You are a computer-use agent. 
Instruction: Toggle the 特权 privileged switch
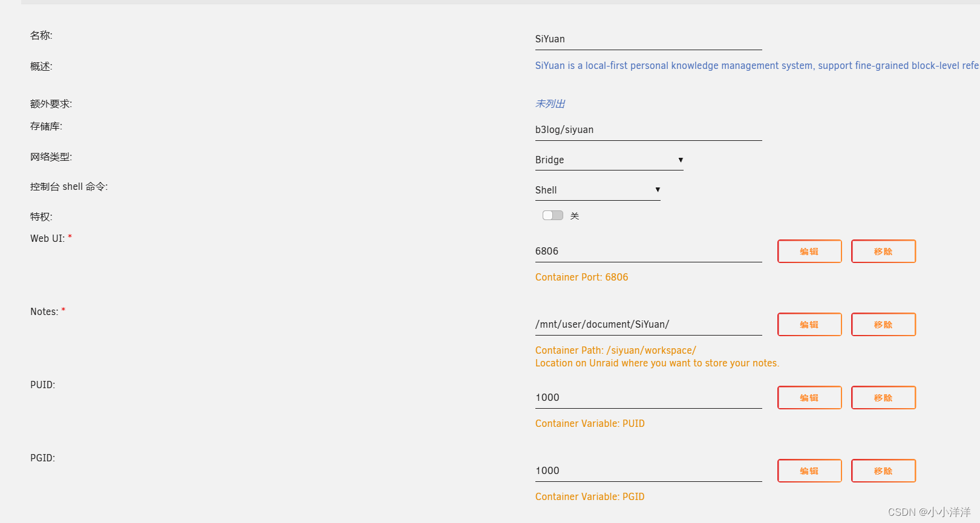(x=553, y=215)
